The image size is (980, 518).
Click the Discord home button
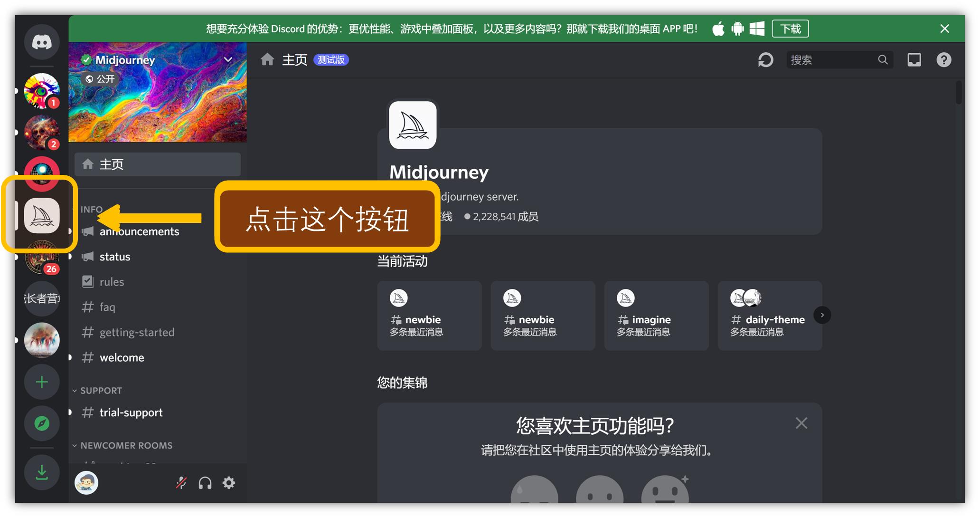(41, 41)
